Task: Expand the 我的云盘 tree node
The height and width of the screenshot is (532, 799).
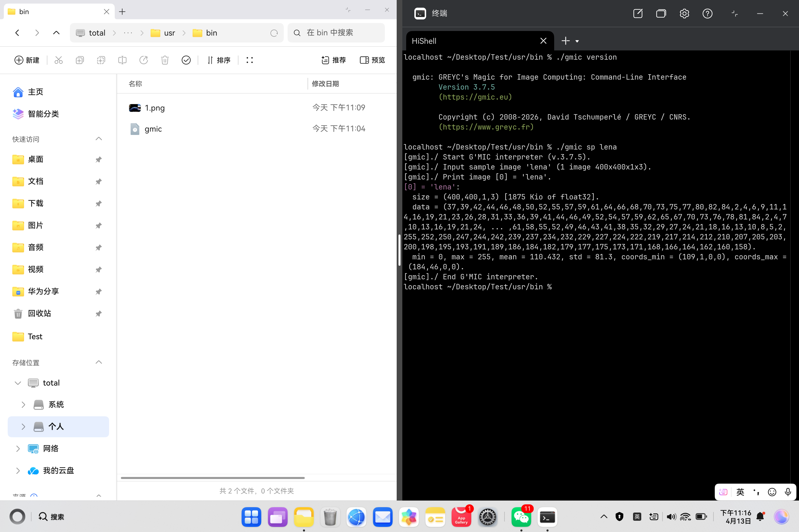Action: (x=18, y=471)
